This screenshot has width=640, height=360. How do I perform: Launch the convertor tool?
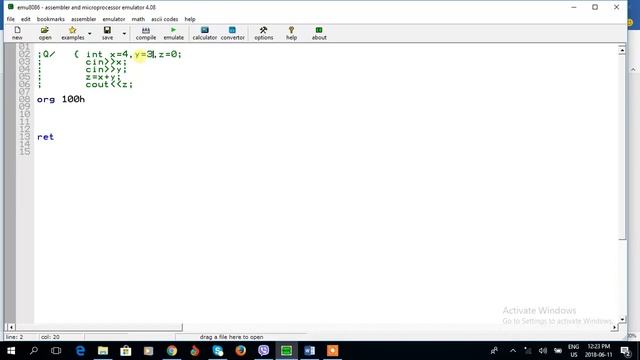(232, 33)
